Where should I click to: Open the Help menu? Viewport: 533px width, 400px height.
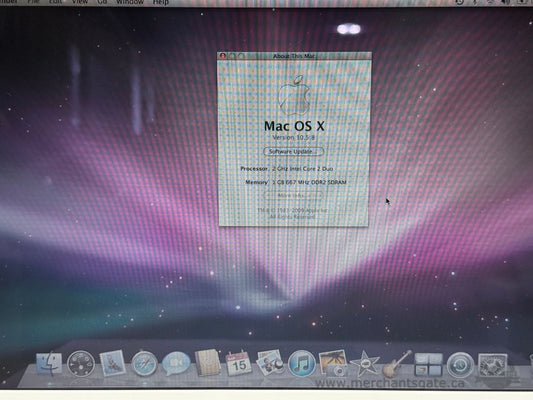click(x=161, y=2)
